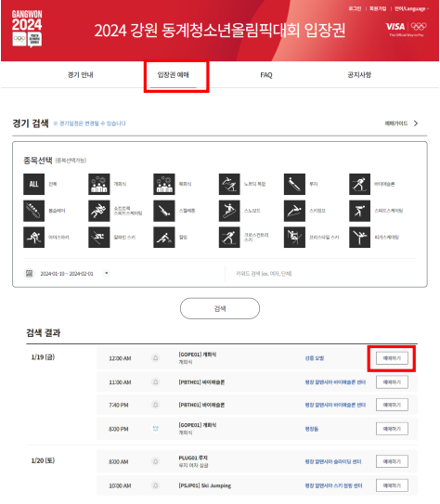Click the 1/20 (토) date heading
Viewport: 440px width, 504px height.
click(43, 460)
